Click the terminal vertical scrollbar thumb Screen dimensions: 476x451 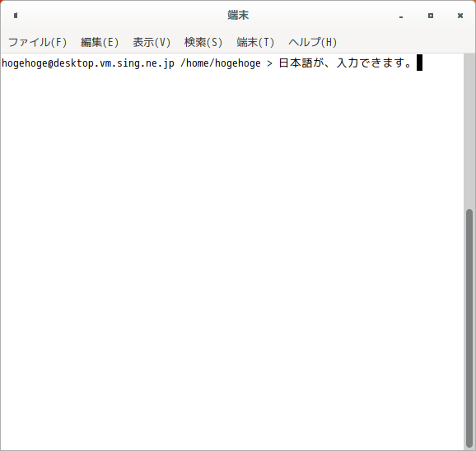coord(469,328)
